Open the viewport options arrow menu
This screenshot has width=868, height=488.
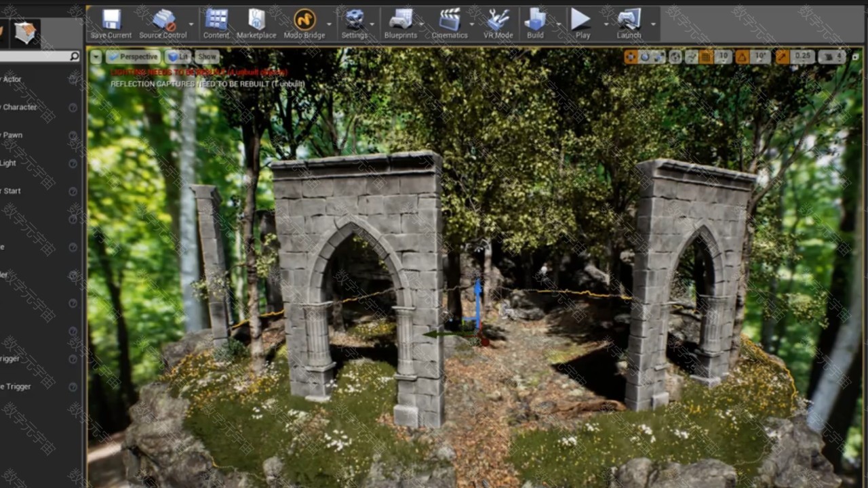point(96,57)
